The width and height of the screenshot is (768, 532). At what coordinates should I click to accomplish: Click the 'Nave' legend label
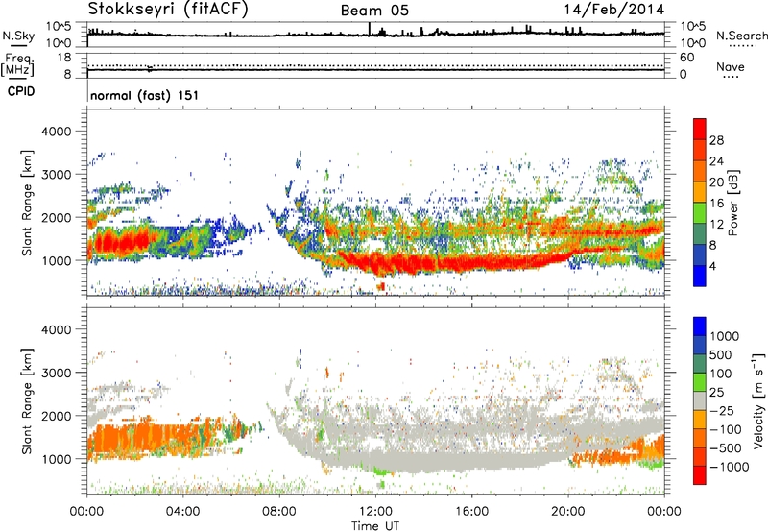click(731, 66)
